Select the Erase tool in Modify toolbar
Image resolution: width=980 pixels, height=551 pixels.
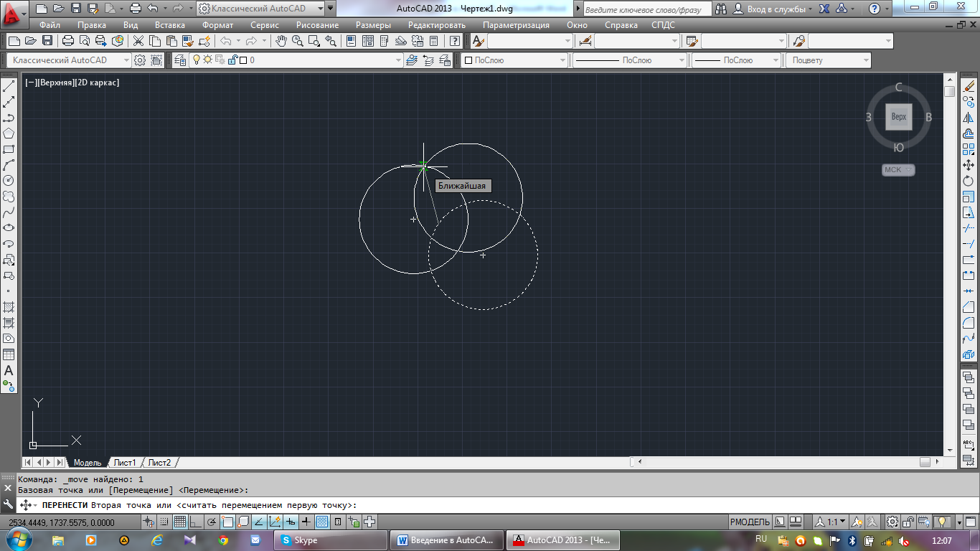point(969,86)
